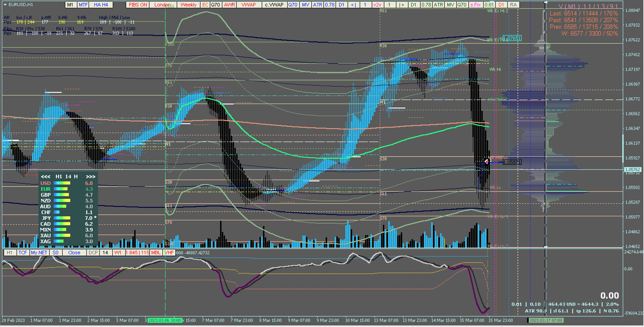The height and width of the screenshot is (327, 644).
Task: Select the M1 timeframe button
Action: coord(70,5)
